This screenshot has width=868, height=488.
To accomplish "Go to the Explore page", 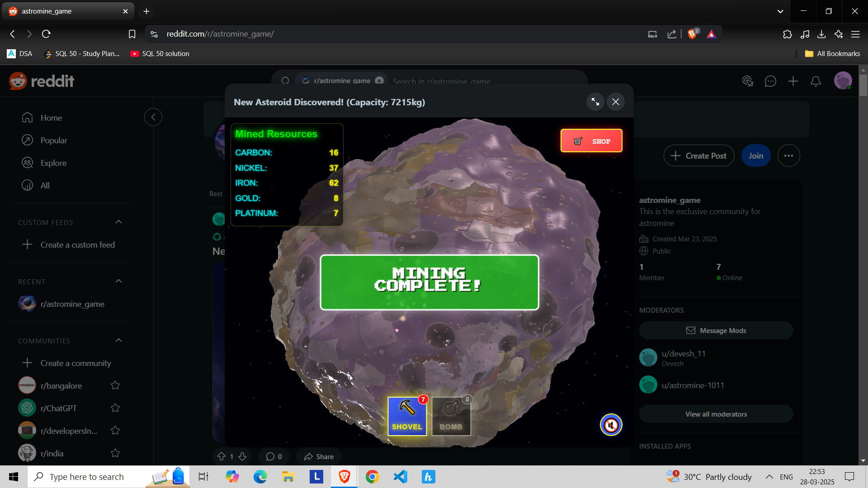I will [53, 163].
